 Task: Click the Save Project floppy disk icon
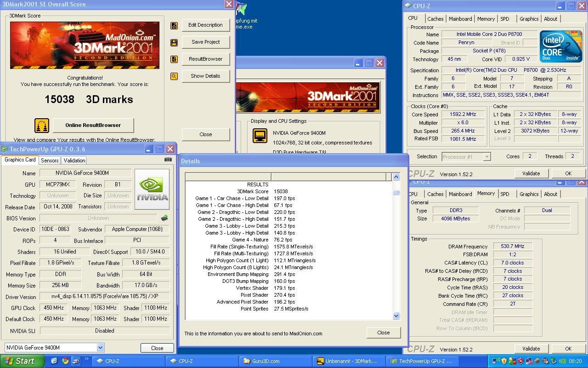tap(174, 43)
